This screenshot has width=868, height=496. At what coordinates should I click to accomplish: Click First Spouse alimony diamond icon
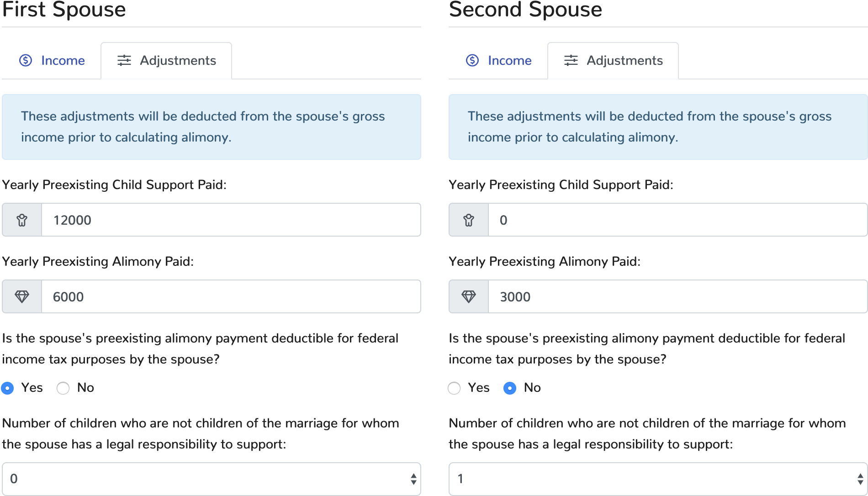tap(22, 297)
